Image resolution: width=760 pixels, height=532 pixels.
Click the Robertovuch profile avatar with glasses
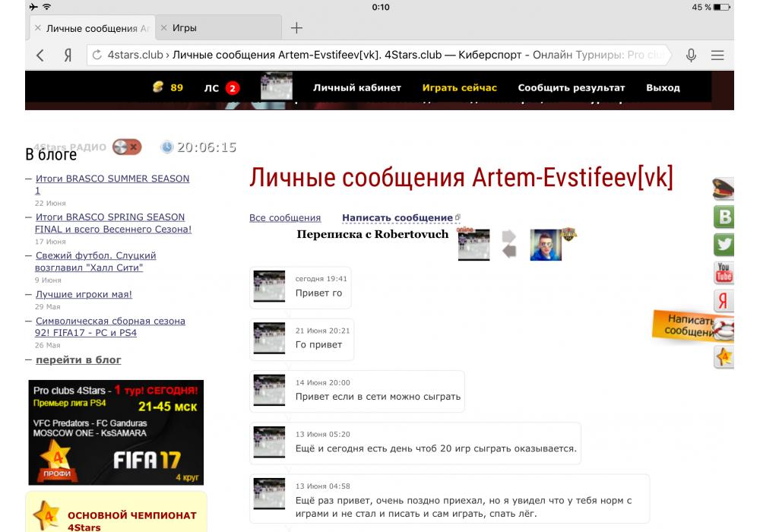pyautogui.click(x=546, y=245)
